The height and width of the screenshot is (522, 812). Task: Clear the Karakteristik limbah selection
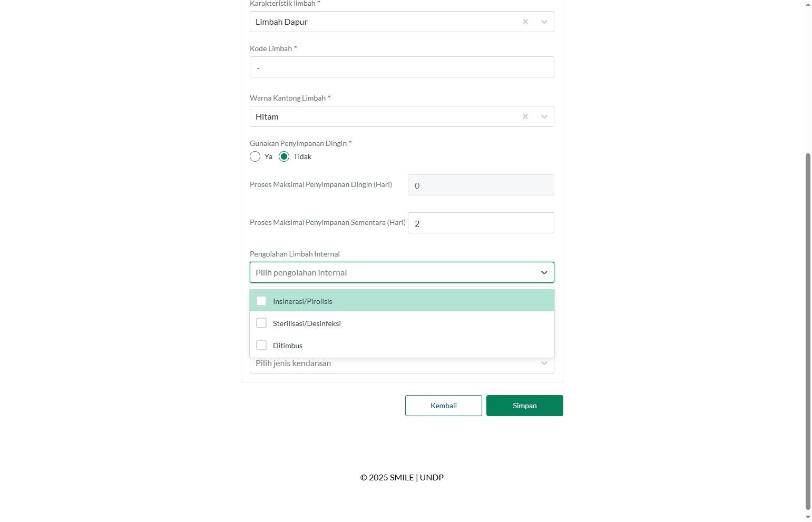[525, 22]
